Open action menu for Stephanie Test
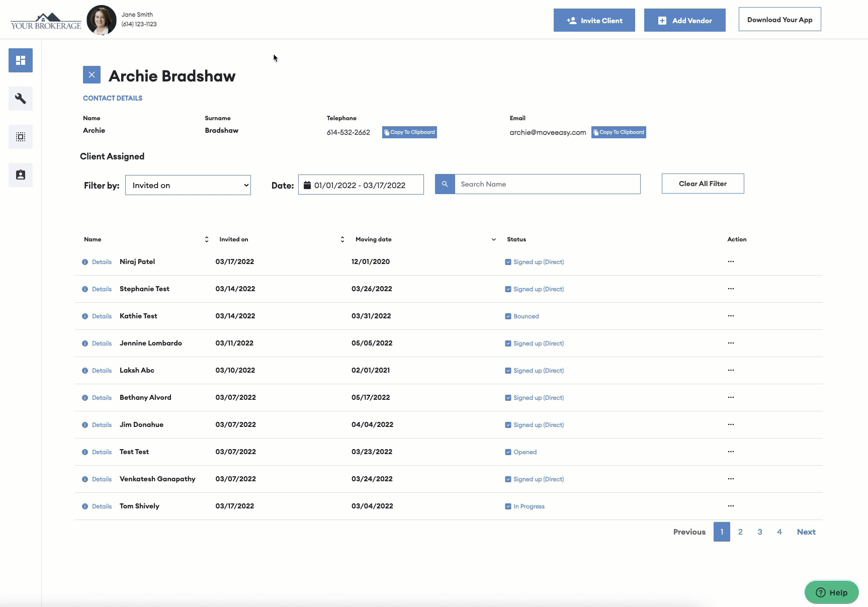This screenshot has width=868, height=607. click(731, 289)
